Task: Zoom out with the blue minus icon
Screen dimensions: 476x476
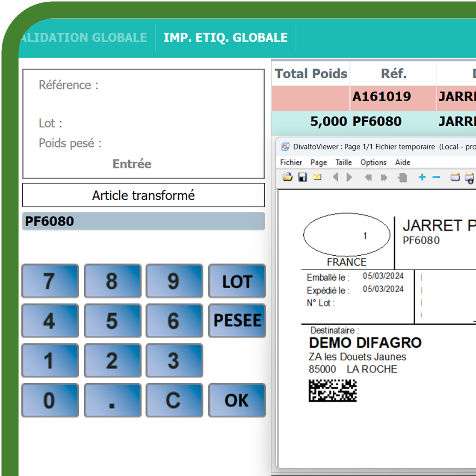Action: coord(436,177)
